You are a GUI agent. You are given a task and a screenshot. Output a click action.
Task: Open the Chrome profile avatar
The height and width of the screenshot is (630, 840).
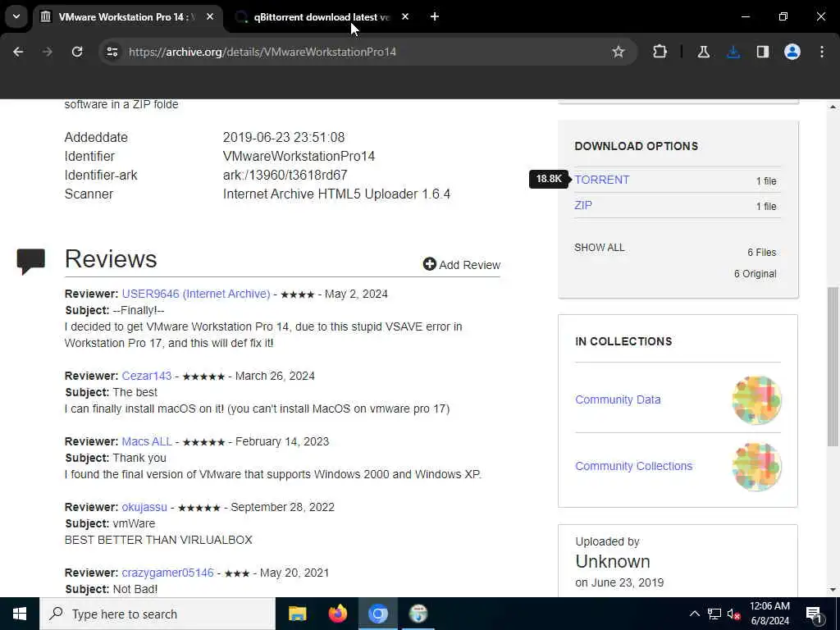[792, 52]
